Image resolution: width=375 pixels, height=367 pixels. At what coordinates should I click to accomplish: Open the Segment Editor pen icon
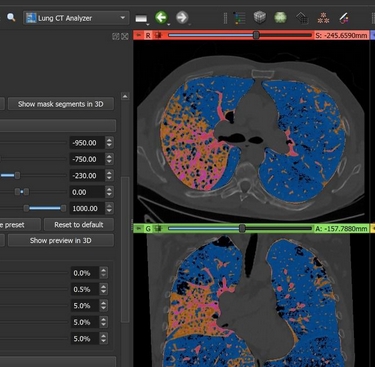(x=344, y=18)
